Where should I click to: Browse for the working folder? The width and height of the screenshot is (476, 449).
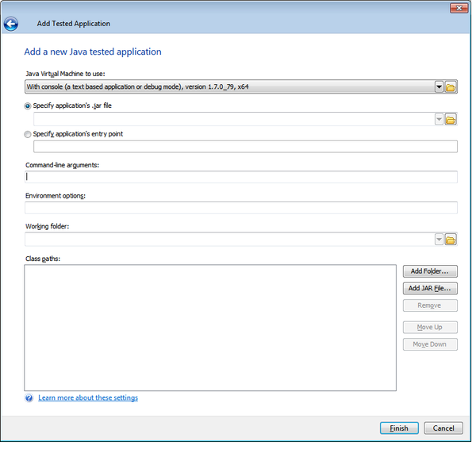tap(451, 239)
